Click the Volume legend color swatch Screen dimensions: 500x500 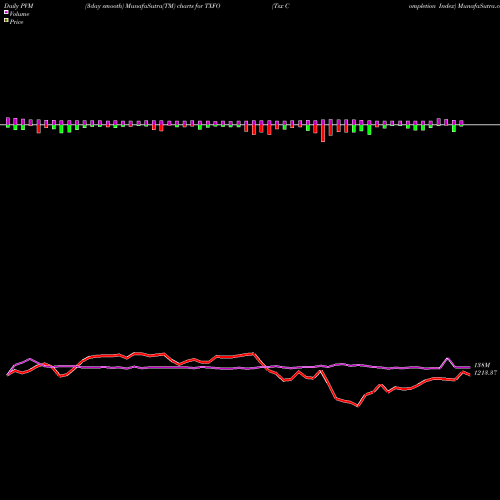point(6,12)
